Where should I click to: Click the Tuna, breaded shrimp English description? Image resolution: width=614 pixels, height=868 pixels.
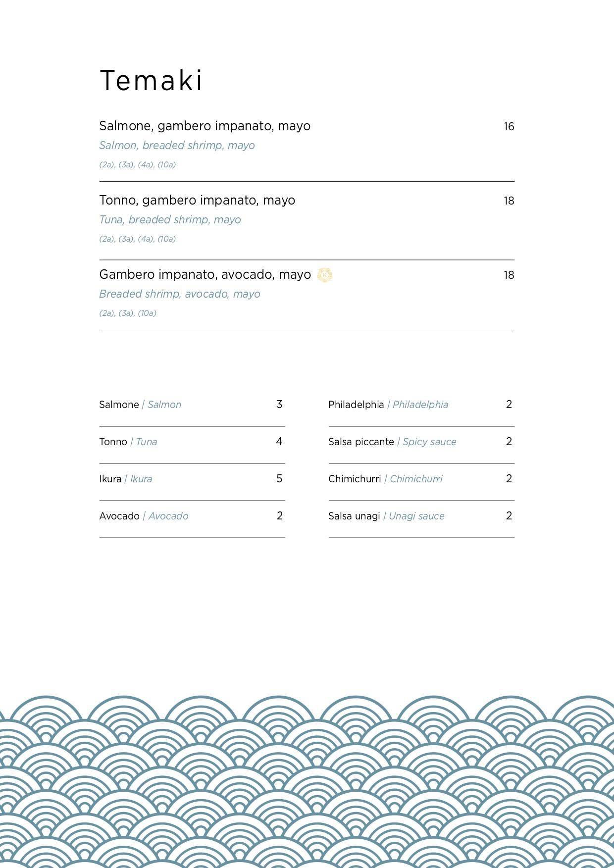pyautogui.click(x=170, y=220)
